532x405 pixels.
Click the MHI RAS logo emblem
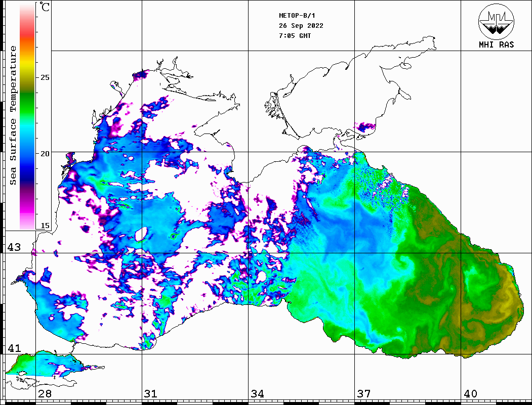click(x=496, y=22)
